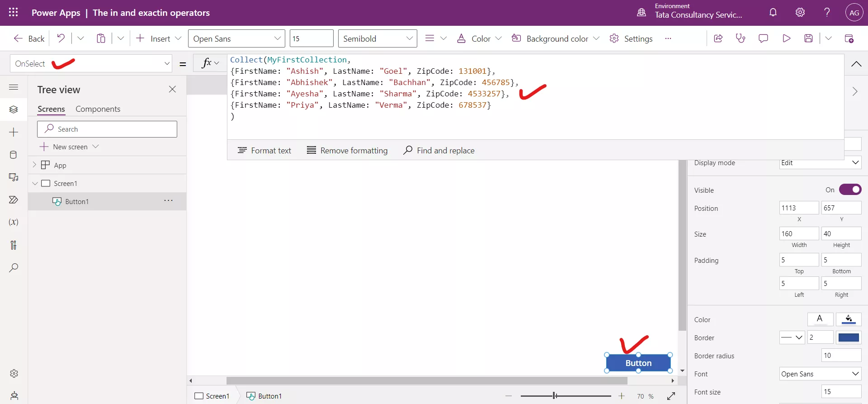Click Screen1 breadcrumb at bottom
Screen dimensions: 868x404
pos(212,396)
